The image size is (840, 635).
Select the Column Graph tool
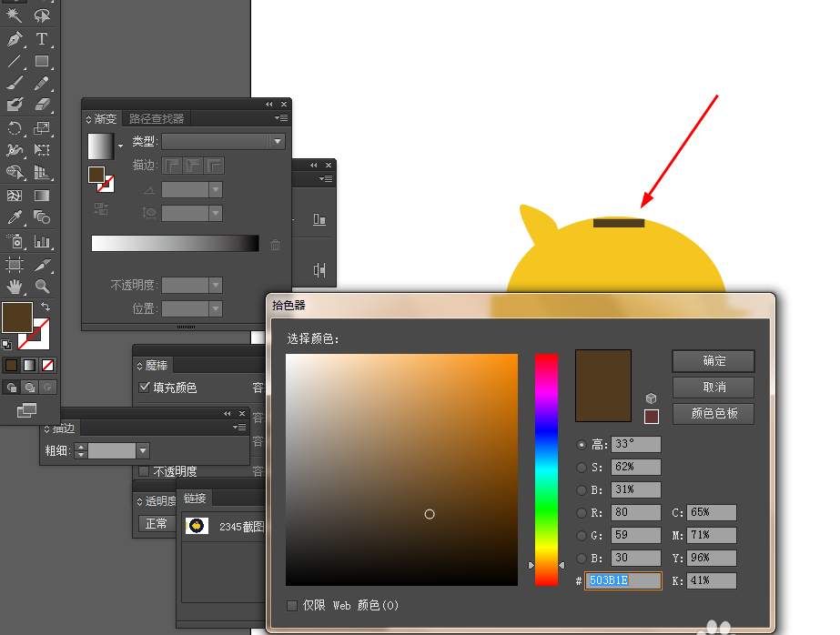coord(42,241)
